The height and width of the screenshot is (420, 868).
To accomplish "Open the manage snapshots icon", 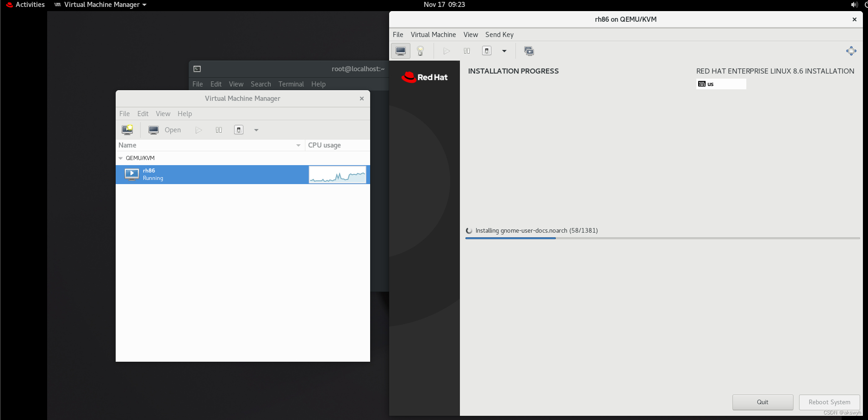I will coord(529,51).
